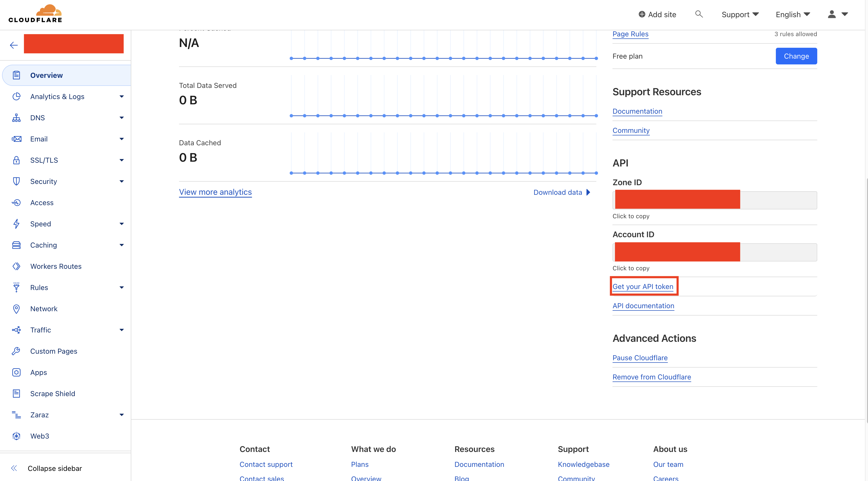Click the Speed lightning bolt icon
The height and width of the screenshot is (481, 868).
[16, 224]
